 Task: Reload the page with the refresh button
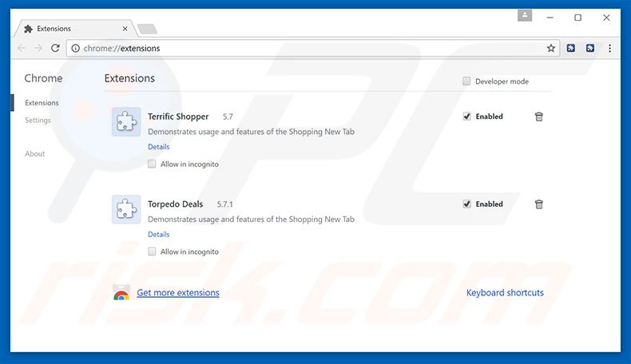pos(55,48)
